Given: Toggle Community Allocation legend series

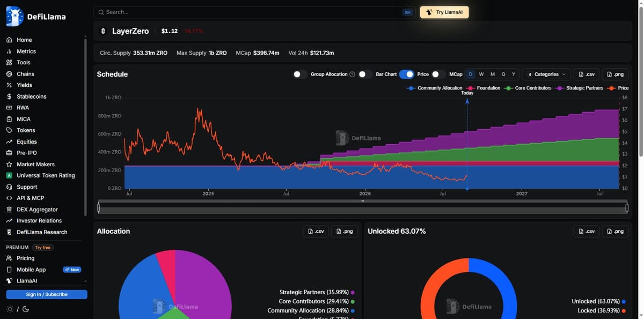Looking at the screenshot, I should click(435, 88).
